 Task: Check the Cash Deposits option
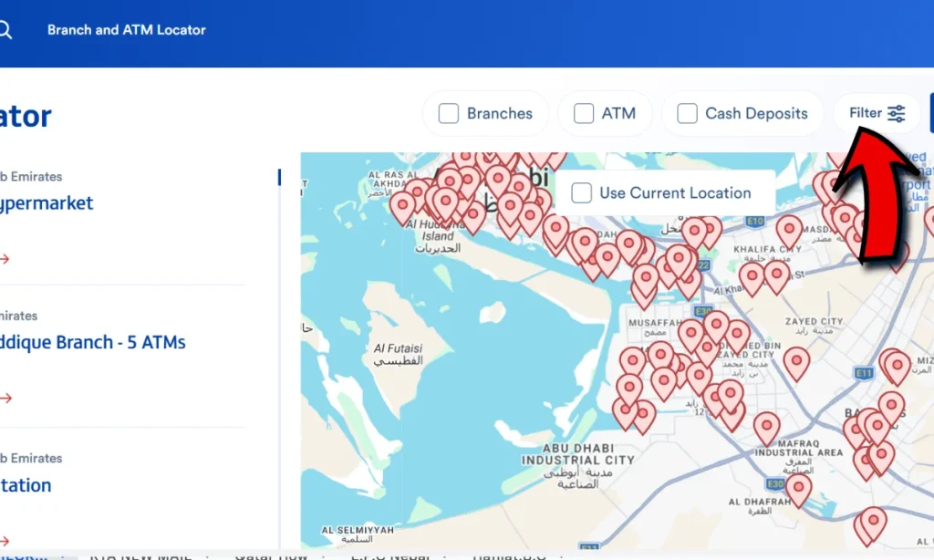point(687,113)
